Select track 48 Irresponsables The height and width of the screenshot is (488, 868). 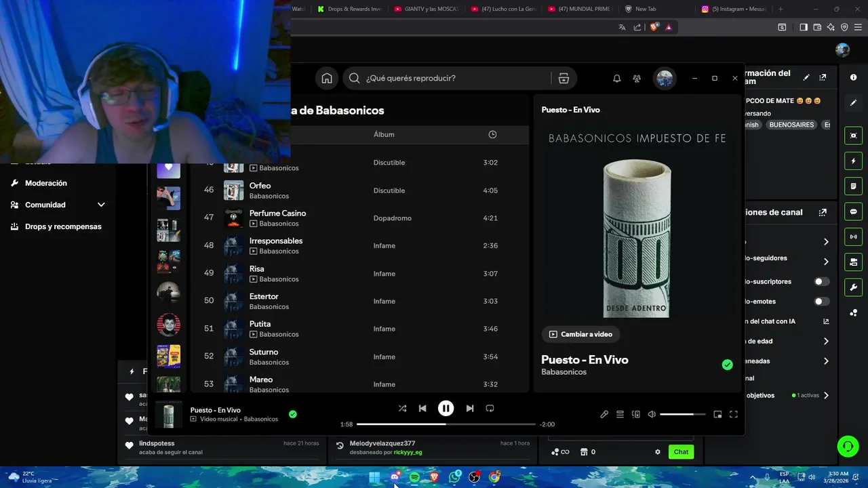(359, 245)
